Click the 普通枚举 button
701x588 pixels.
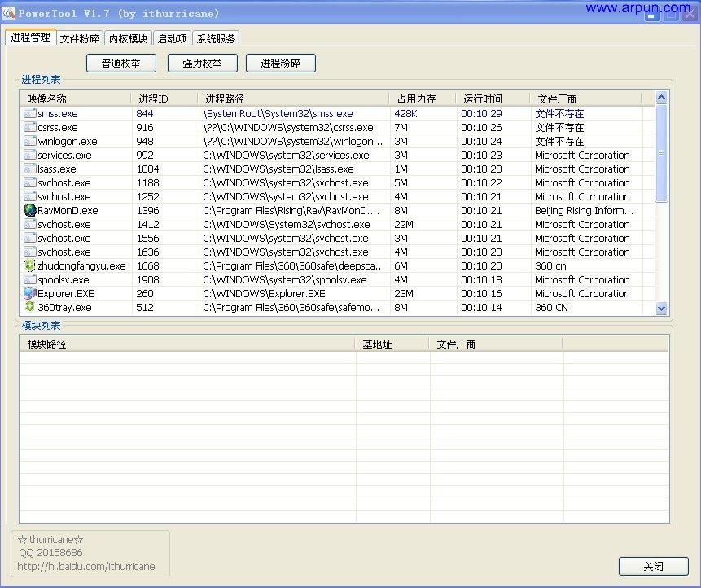pos(120,63)
